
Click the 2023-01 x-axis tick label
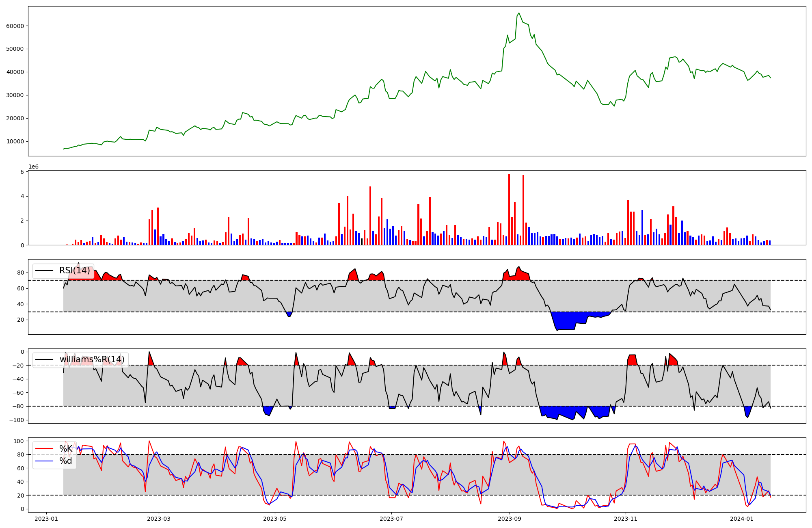46,519
